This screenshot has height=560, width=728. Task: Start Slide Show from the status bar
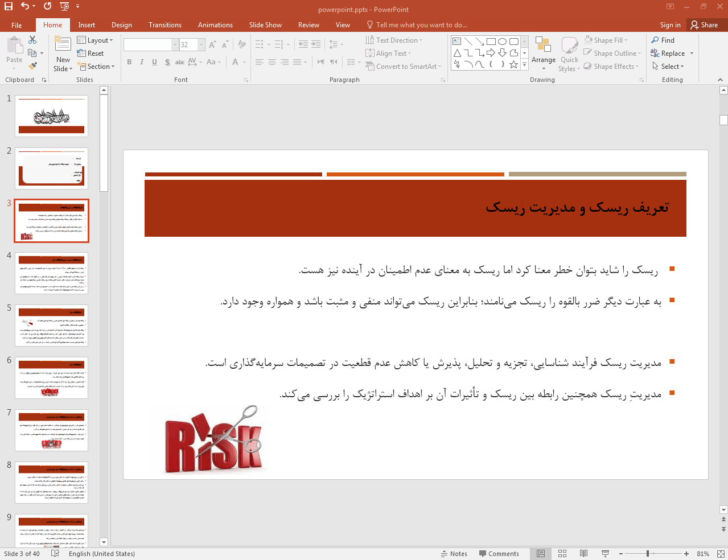pyautogui.click(x=604, y=553)
